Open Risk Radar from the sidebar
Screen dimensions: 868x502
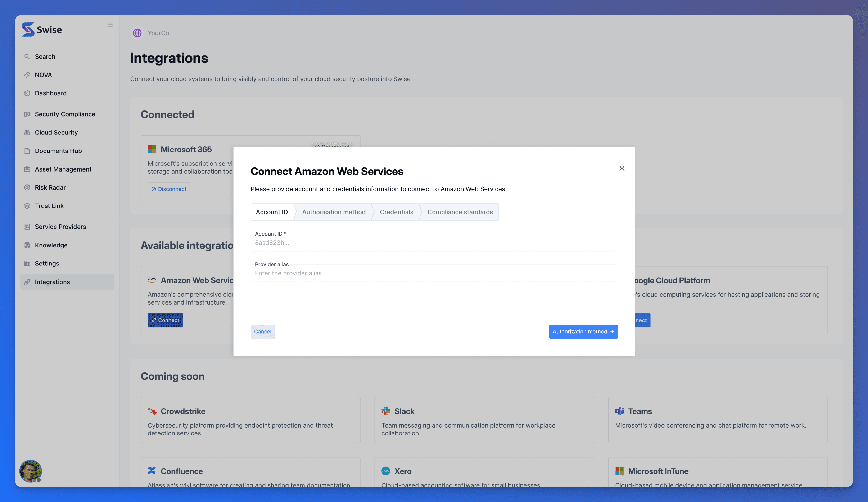point(67,187)
